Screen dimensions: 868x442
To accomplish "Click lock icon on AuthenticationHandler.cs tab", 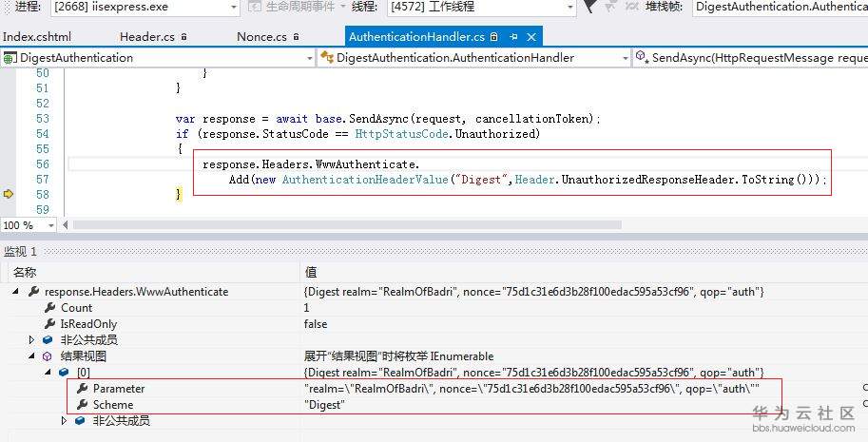I will point(494,37).
